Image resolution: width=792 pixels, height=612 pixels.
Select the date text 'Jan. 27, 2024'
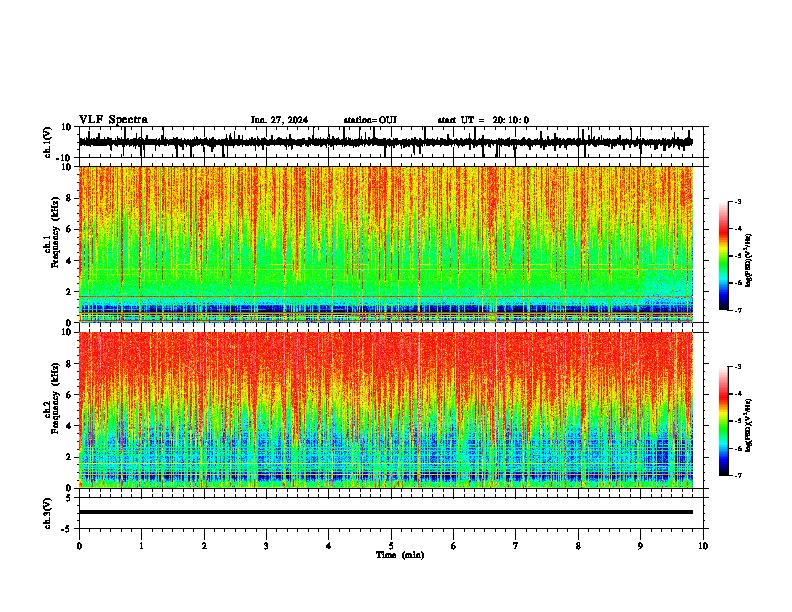click(x=279, y=120)
